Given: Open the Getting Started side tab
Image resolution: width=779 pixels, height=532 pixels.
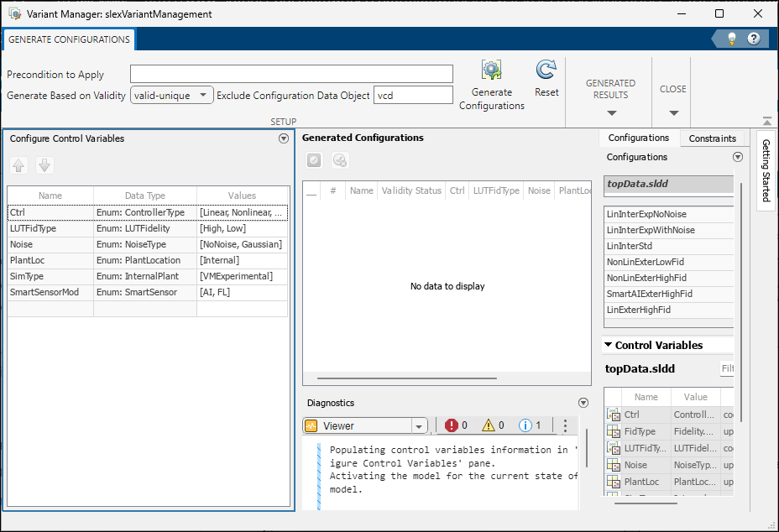Looking at the screenshot, I should [765, 168].
